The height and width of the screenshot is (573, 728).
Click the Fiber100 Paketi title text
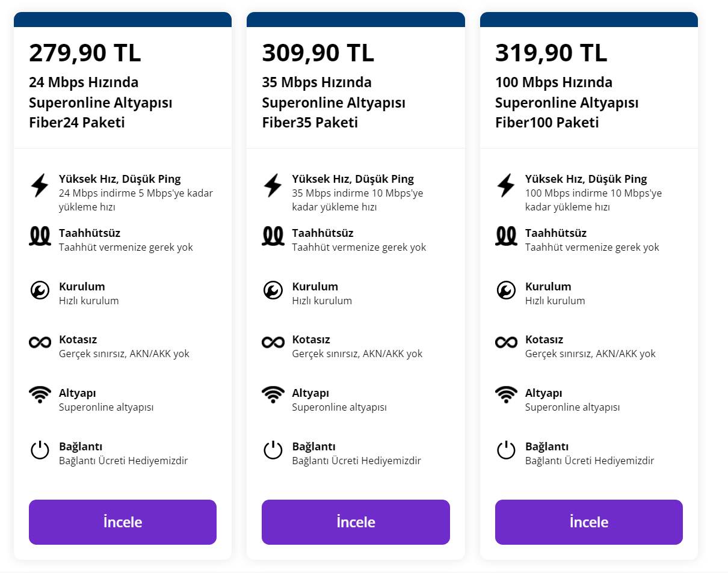coord(547,123)
